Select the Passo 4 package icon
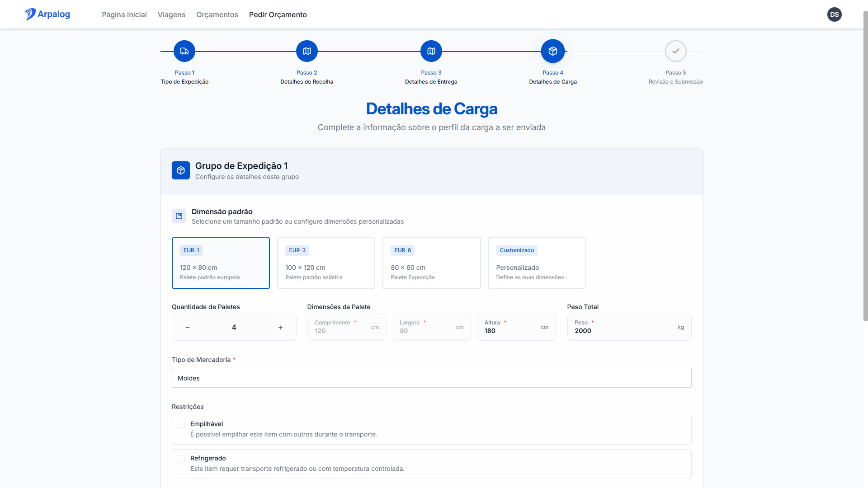Image resolution: width=868 pixels, height=488 pixels. 552,51
